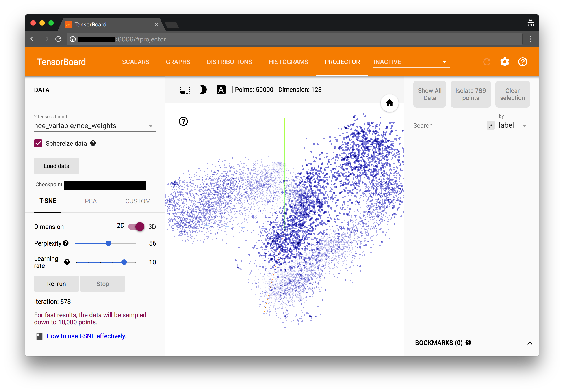Click Stop t-SNE button
Viewport: 564px width, 392px height.
coord(102,284)
